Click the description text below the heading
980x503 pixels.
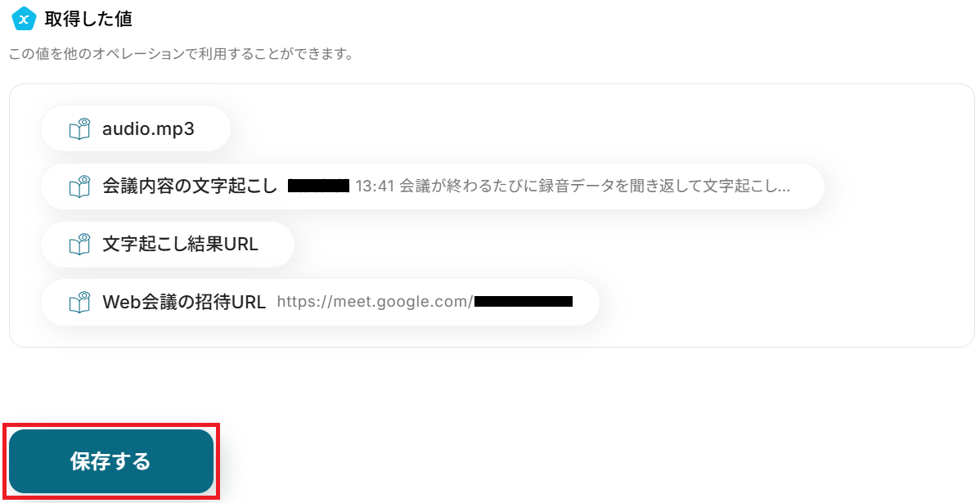181,55
